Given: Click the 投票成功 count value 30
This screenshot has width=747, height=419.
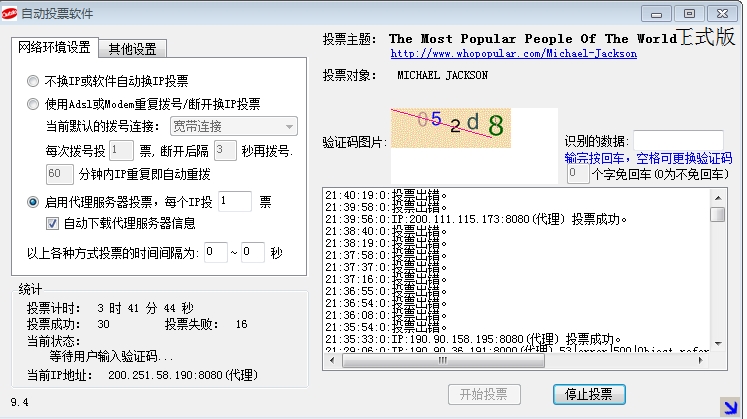Looking at the screenshot, I should pyautogui.click(x=103, y=324).
